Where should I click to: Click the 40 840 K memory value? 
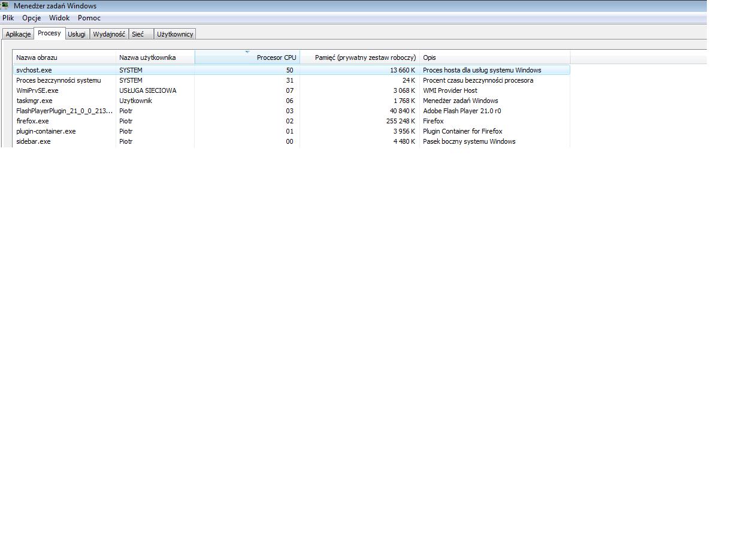click(403, 111)
